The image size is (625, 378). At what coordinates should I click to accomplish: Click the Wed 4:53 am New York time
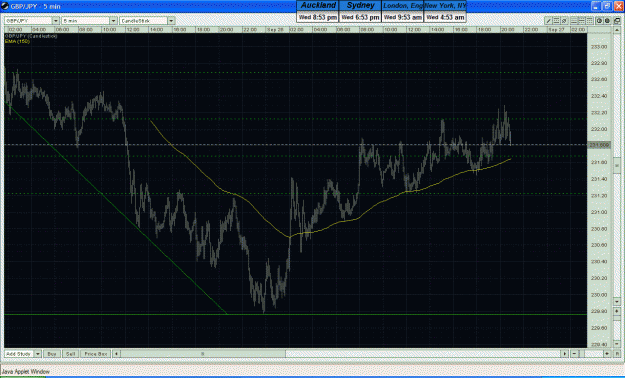coord(445,17)
